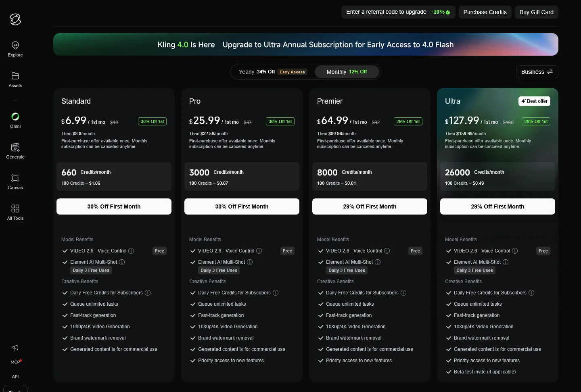This screenshot has height=392, width=581.
Task: Click the Kling logo at top left
Action: pos(15,19)
